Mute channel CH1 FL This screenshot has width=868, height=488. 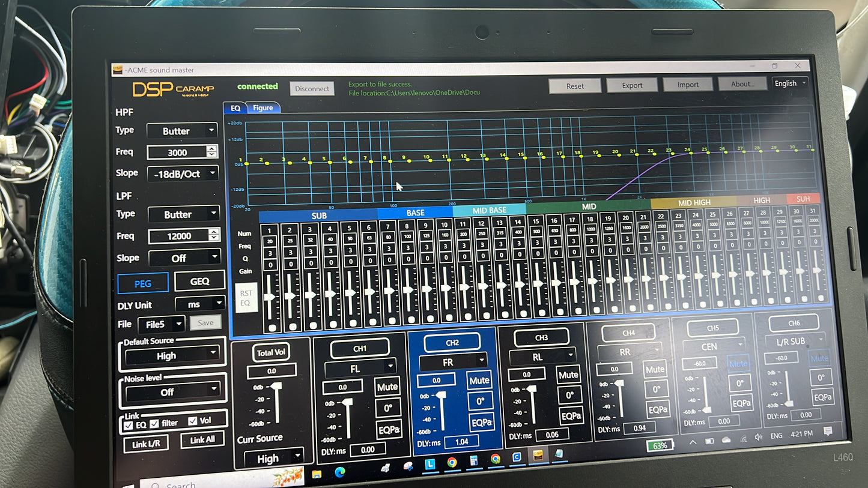point(387,387)
